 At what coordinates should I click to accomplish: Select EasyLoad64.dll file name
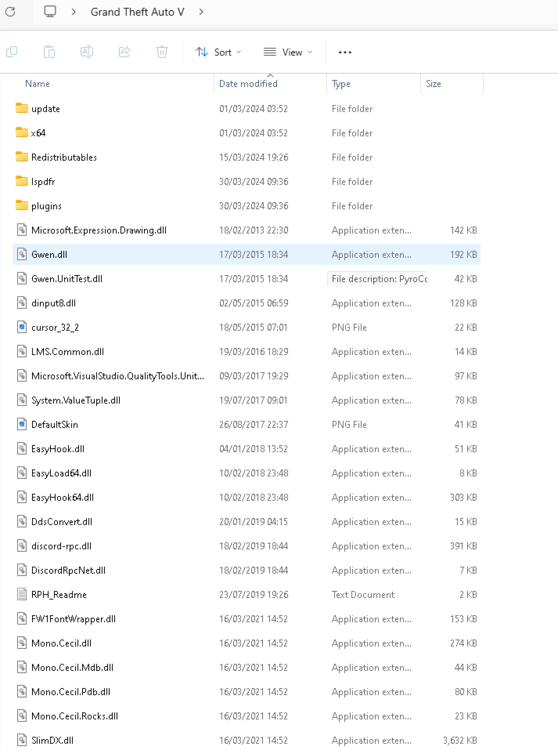[61, 473]
